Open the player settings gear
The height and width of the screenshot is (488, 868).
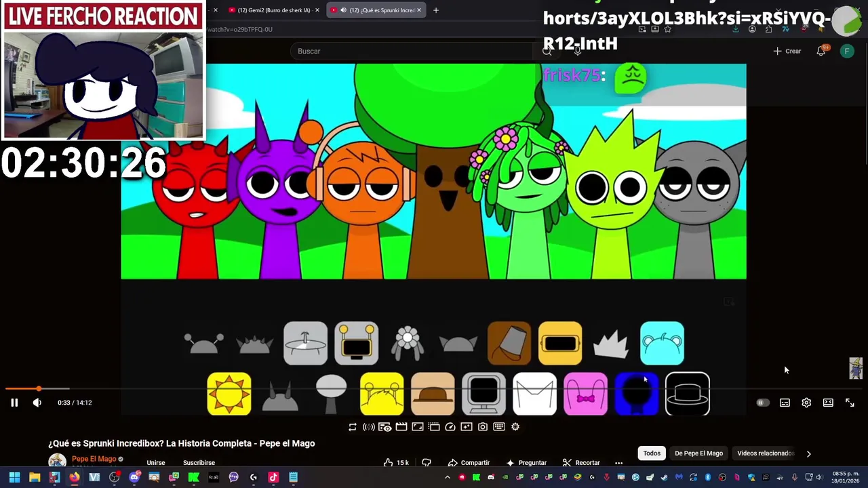click(806, 403)
